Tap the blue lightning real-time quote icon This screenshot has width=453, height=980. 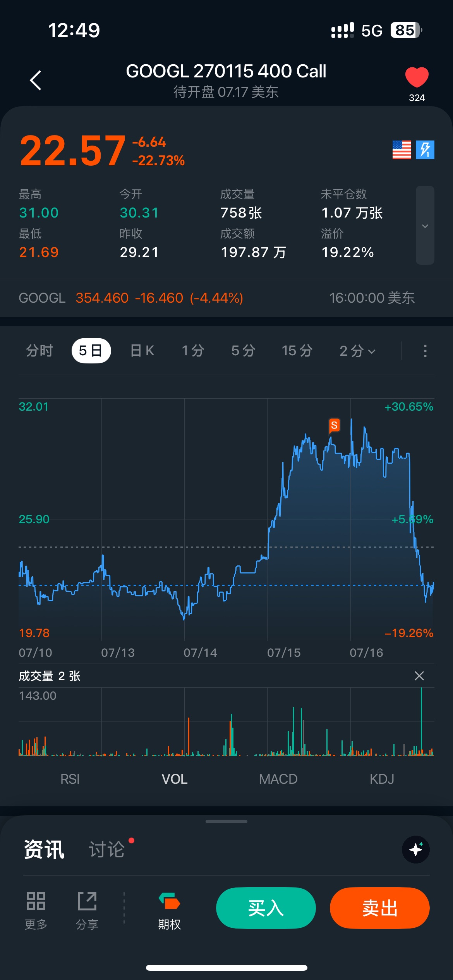(x=425, y=150)
